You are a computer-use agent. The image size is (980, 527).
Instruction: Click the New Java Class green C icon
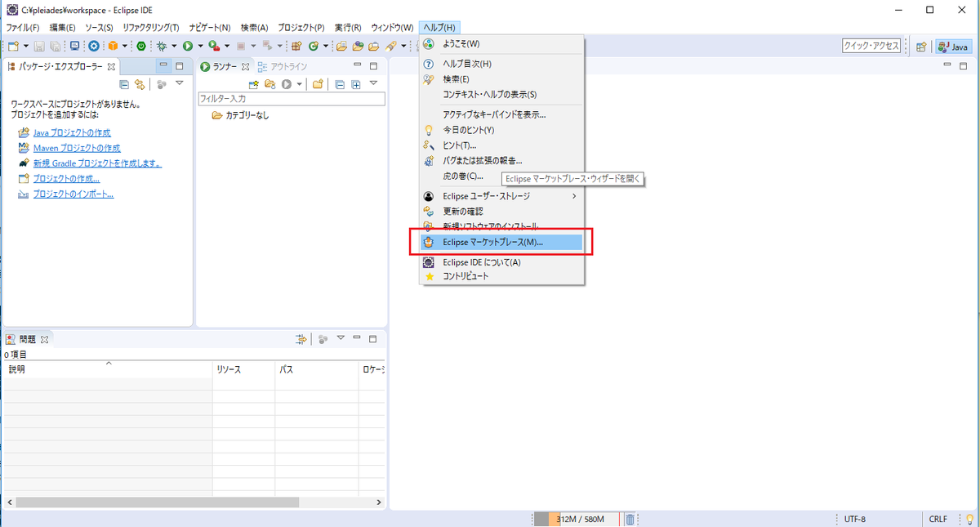[x=313, y=47]
